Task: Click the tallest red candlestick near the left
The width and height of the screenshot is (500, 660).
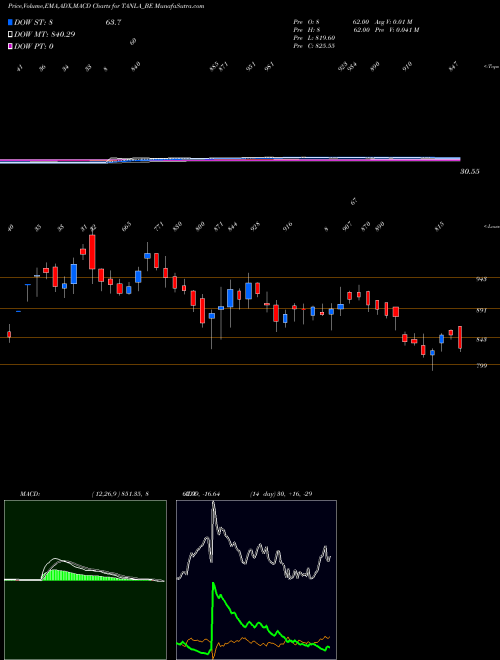Action: pyautogui.click(x=92, y=252)
